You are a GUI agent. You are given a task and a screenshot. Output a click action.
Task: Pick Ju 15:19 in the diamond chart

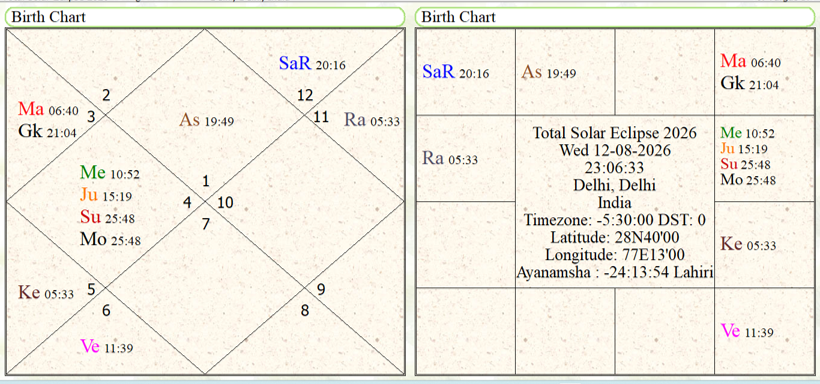[106, 195]
